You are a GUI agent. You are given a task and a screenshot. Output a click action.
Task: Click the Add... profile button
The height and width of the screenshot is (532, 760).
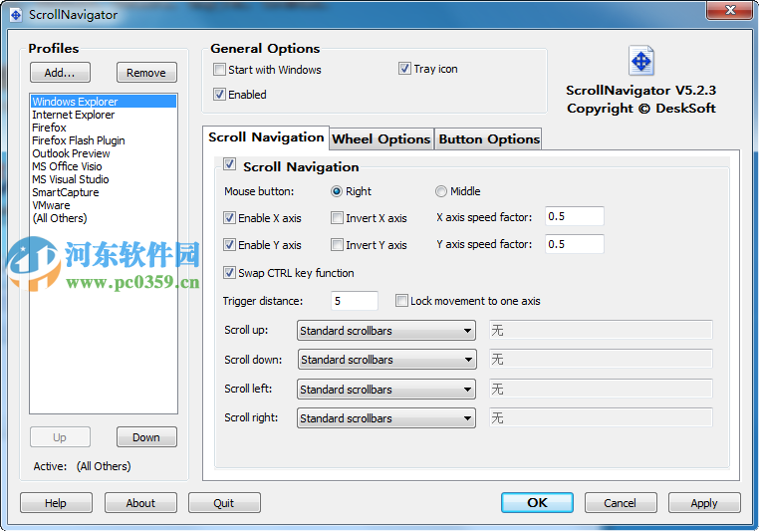60,73
